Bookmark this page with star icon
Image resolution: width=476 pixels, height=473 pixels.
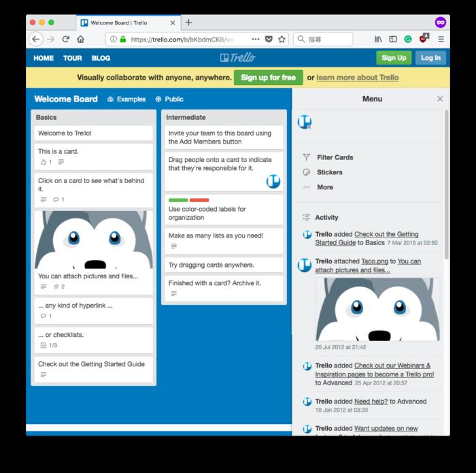(282, 39)
